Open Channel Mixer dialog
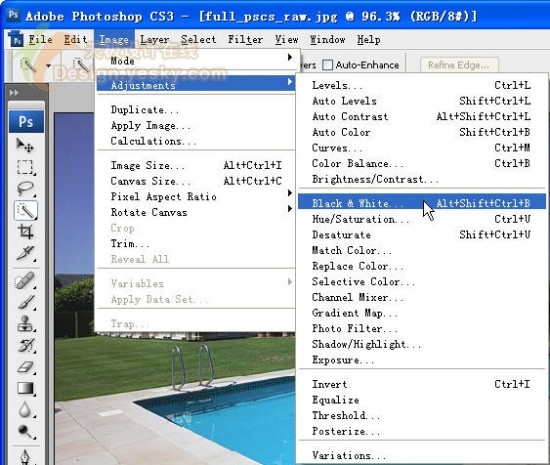 (421, 297)
